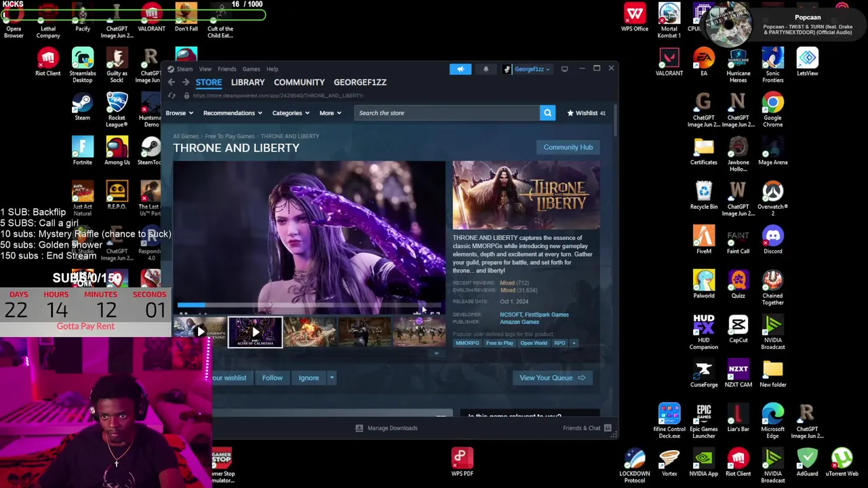This screenshot has height=488, width=868.
Task: Open the NCSOFT developer link
Action: point(511,314)
